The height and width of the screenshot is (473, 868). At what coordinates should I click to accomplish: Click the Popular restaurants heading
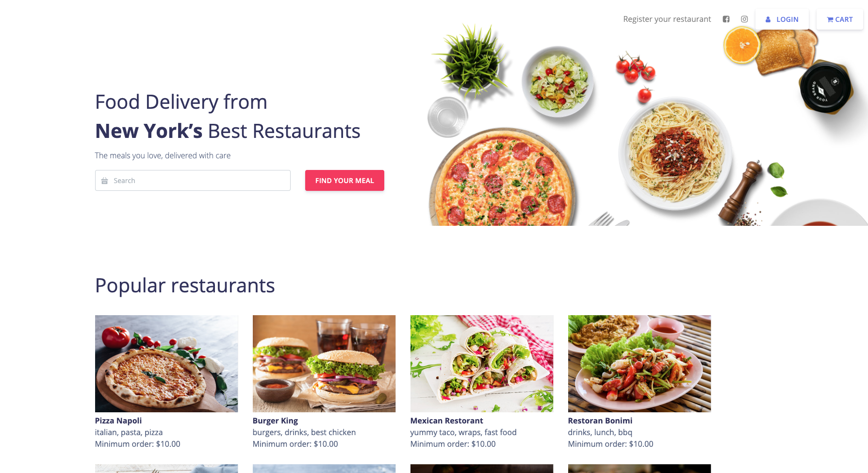pyautogui.click(x=185, y=286)
